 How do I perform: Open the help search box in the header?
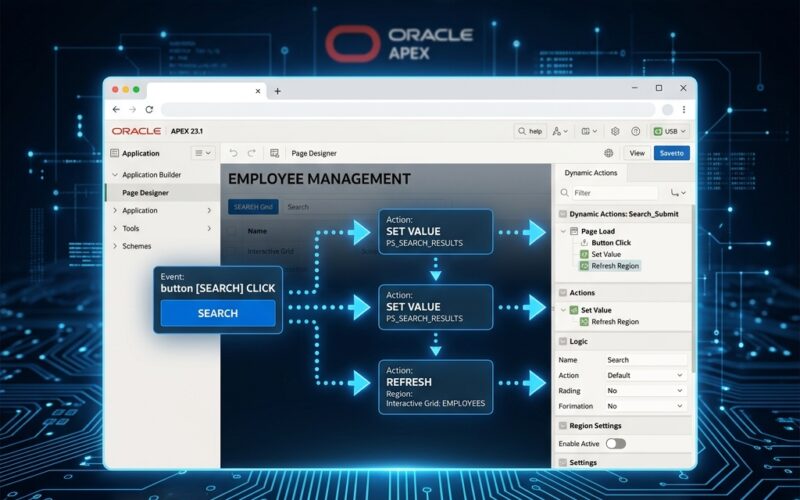tap(530, 131)
